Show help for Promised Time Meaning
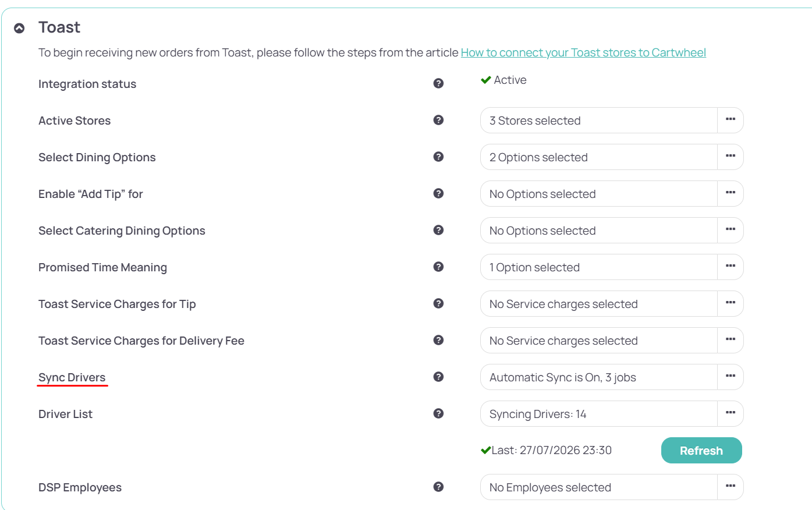This screenshot has width=812, height=510. pyautogui.click(x=439, y=267)
